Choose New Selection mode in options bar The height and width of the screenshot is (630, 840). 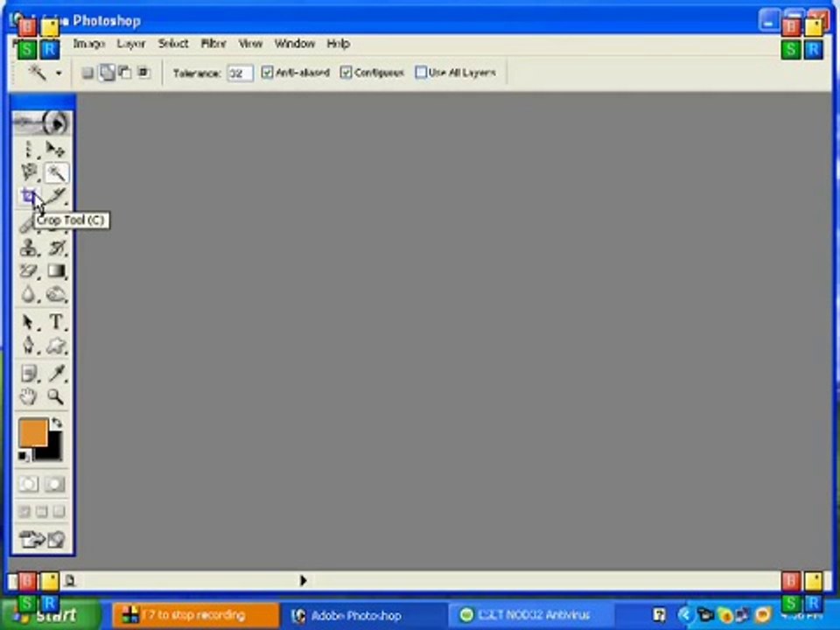[x=87, y=73]
